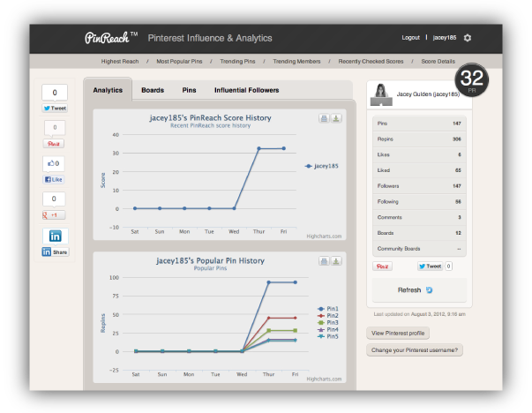The width and height of the screenshot is (532, 413).
Task: Click the Repins stat row
Action: point(419,139)
